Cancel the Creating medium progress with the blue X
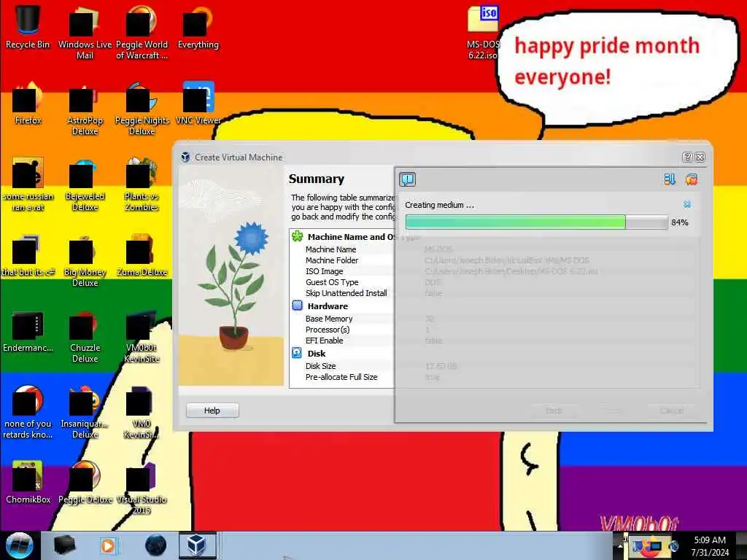The width and height of the screenshot is (747, 560). point(687,204)
